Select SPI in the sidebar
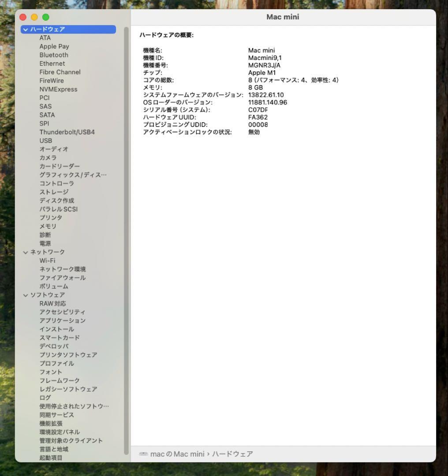The width and height of the screenshot is (448, 476). (x=44, y=123)
